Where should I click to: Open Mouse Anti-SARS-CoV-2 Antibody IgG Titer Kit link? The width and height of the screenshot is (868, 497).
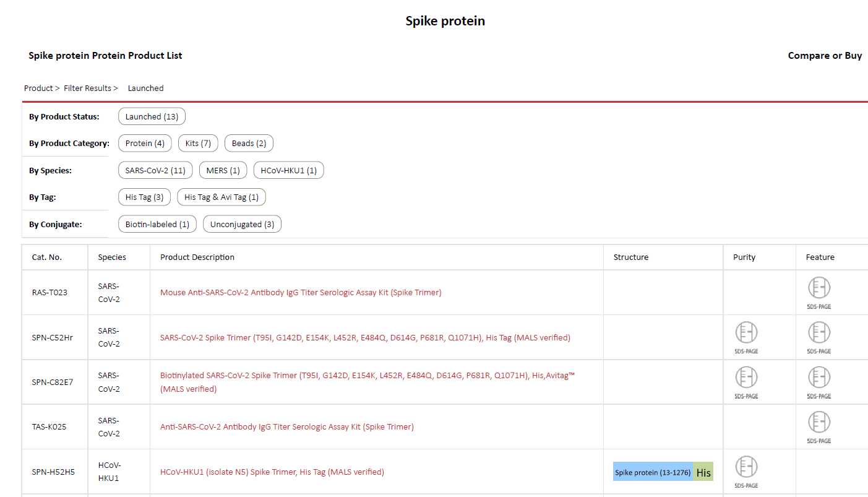click(301, 292)
